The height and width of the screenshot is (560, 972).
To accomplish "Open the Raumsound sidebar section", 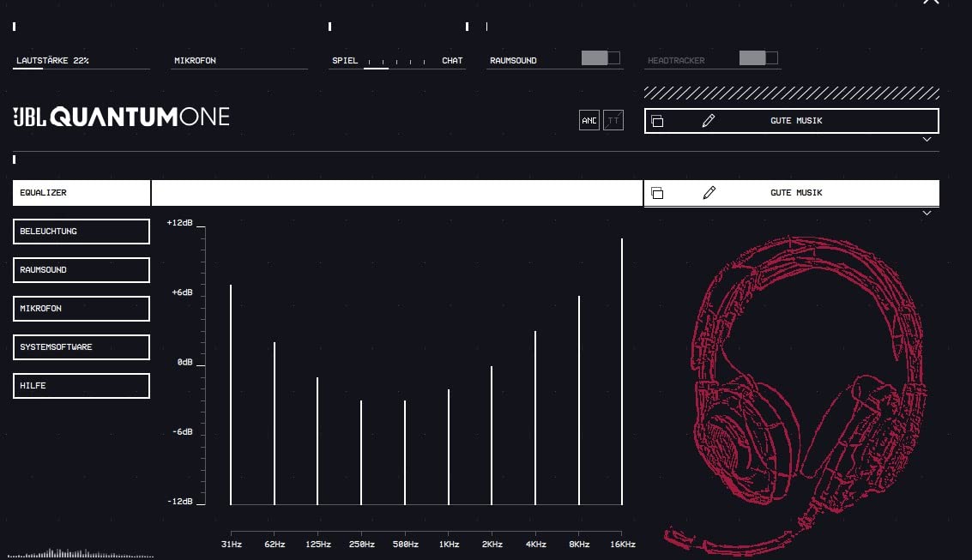I will click(x=82, y=269).
